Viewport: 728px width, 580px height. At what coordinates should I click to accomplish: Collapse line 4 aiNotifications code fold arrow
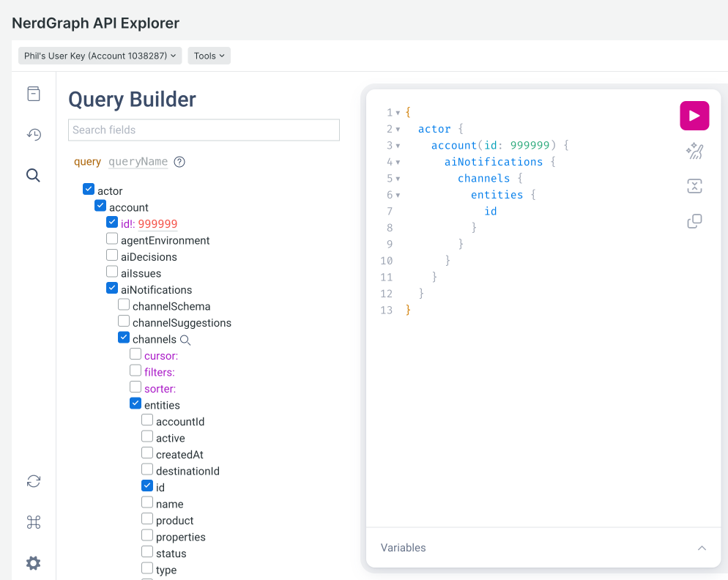tap(398, 163)
